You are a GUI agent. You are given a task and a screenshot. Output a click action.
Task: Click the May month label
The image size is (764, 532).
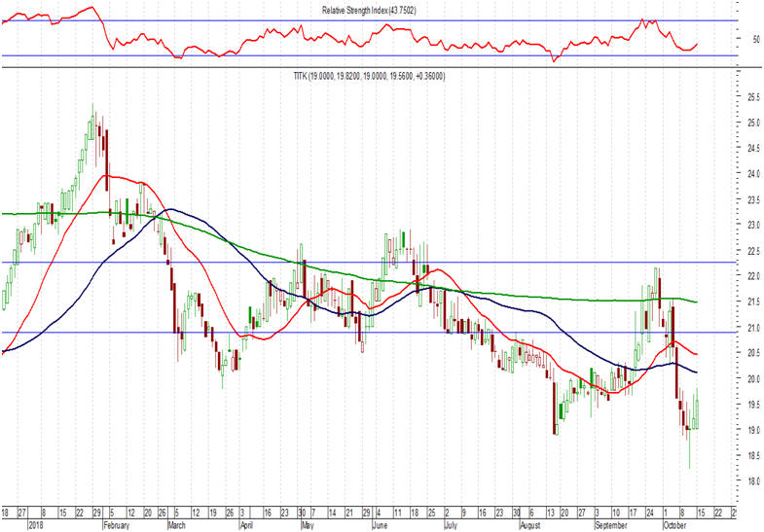(x=308, y=523)
